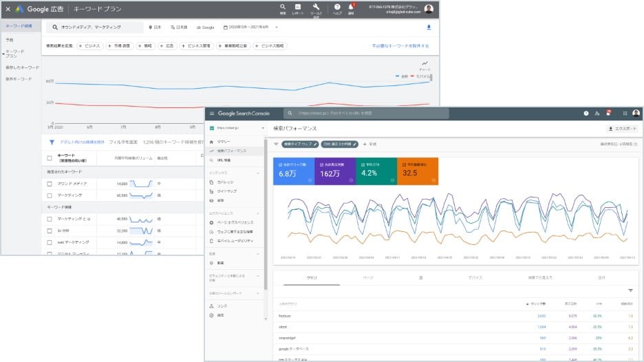Add the ビジネス suggestion chip to broaden search
Screen dimensions: 644x362
point(89,46)
